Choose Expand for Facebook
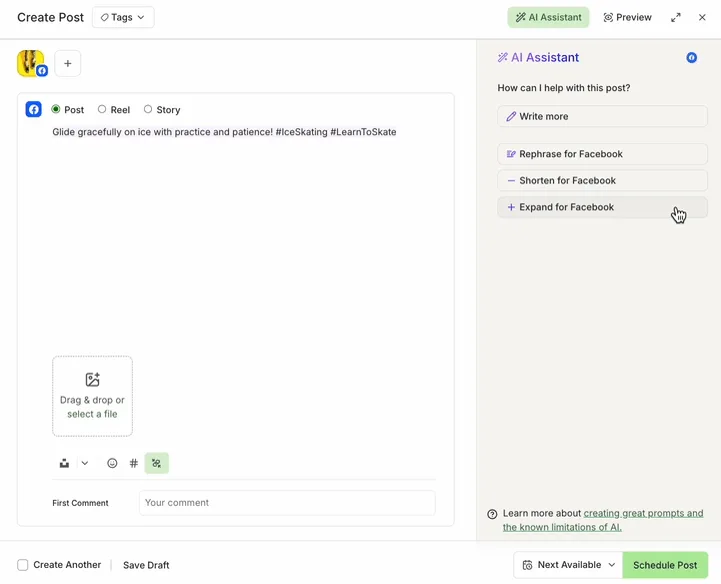 click(602, 207)
